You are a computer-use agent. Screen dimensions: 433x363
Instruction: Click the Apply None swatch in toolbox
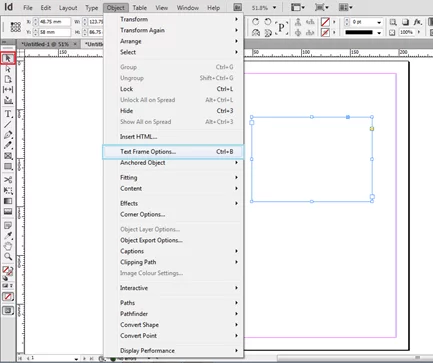(x=8, y=296)
